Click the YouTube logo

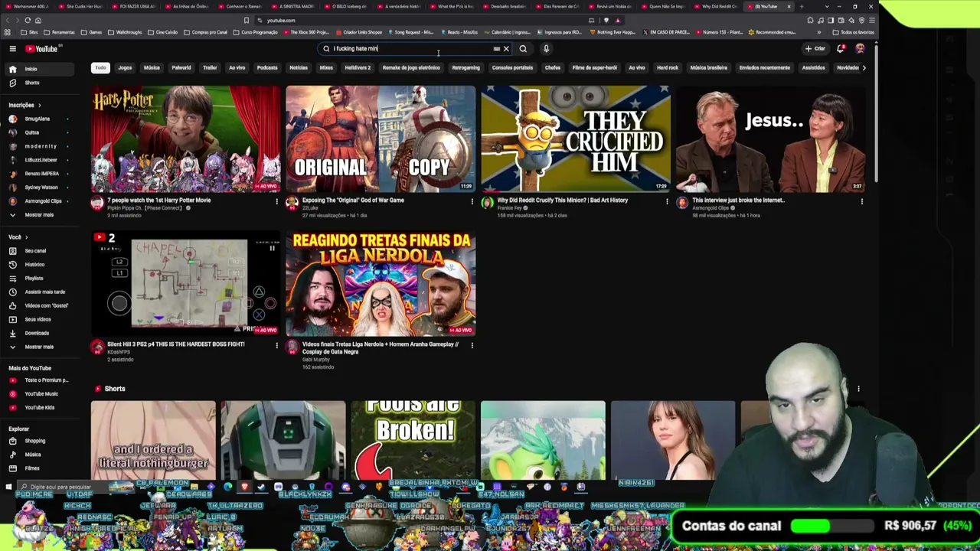pos(42,49)
